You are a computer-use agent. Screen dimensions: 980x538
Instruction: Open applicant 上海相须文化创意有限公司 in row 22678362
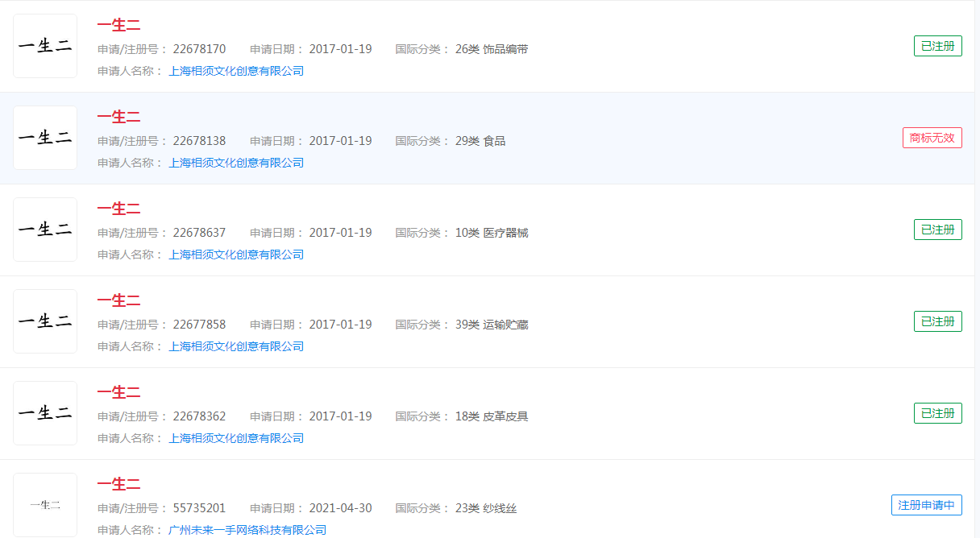[236, 438]
